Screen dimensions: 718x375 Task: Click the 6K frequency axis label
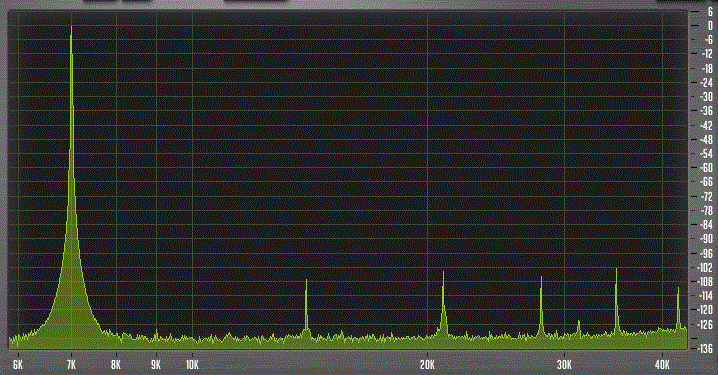[18, 364]
